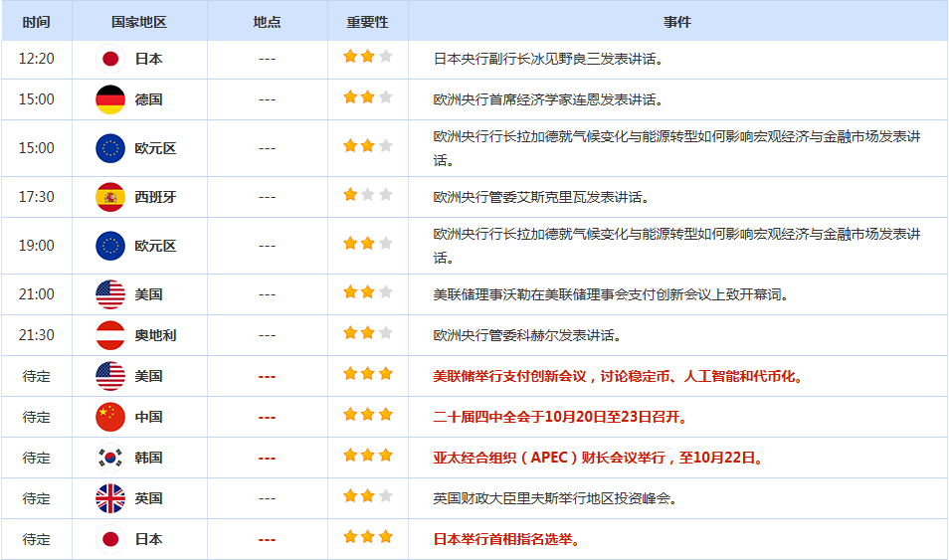Screen dimensions: 949x560
Task: Open the red 二十届四中全会 event text
Action: pyautogui.click(x=559, y=417)
